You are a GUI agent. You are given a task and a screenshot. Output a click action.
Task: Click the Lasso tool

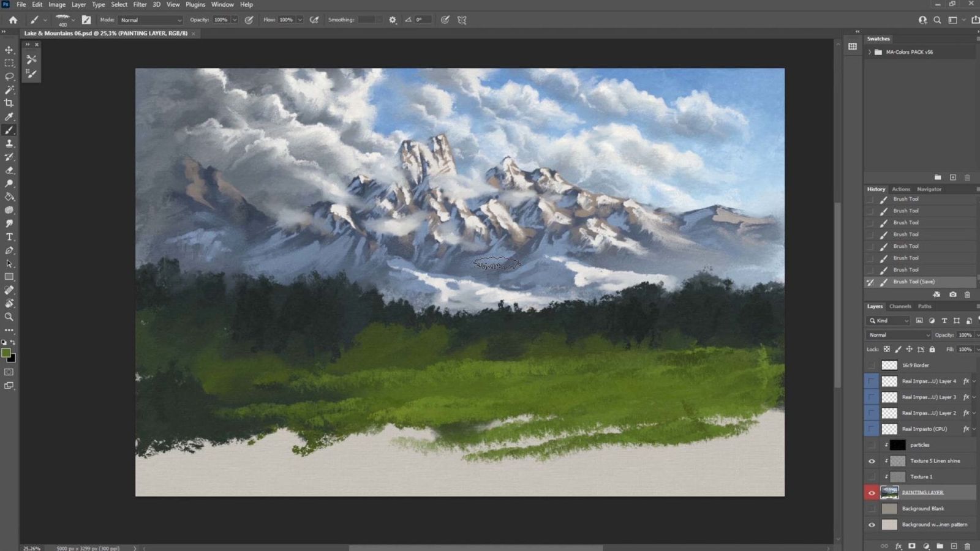[x=9, y=77]
